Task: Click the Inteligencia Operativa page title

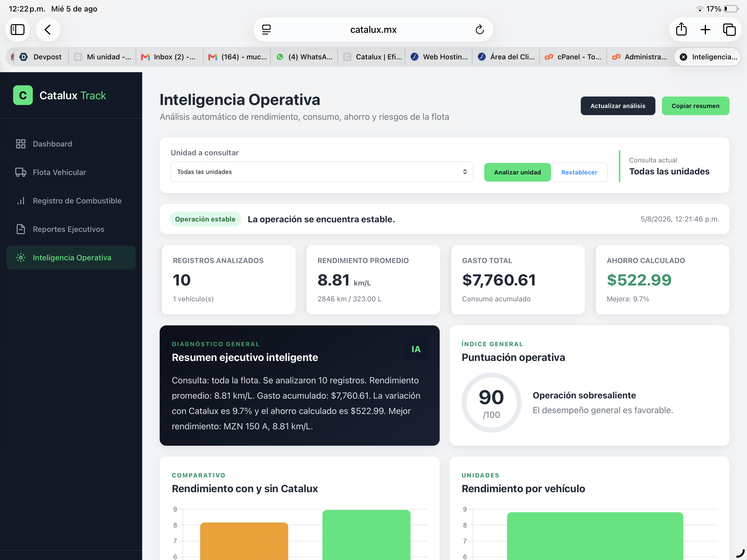Action: click(x=240, y=100)
